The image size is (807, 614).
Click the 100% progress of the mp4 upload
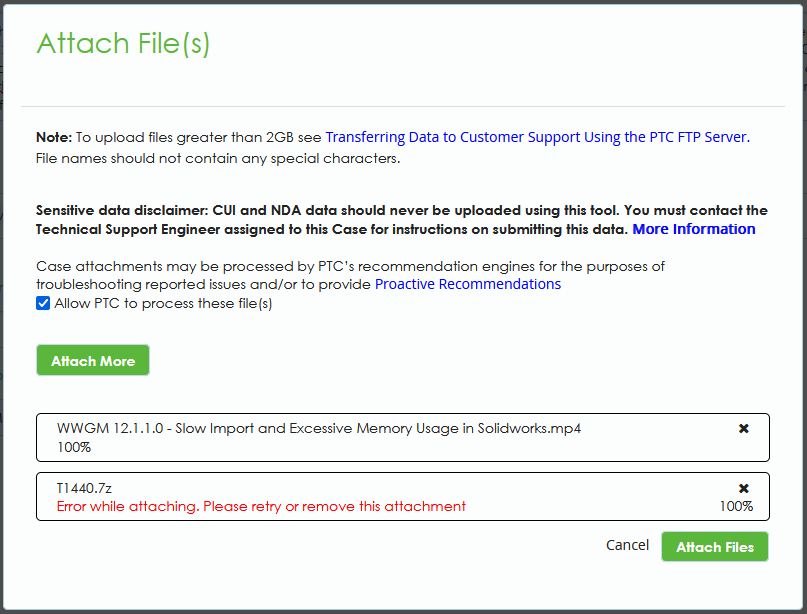click(x=74, y=446)
